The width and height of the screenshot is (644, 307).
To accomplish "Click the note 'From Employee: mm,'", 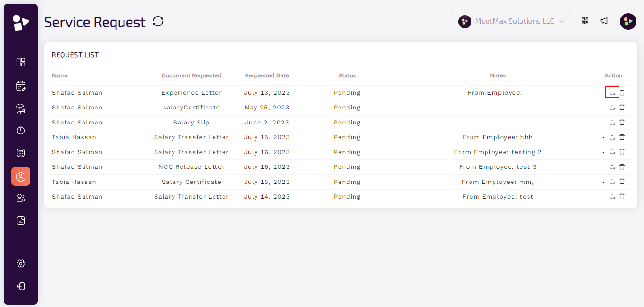I will (x=498, y=182).
